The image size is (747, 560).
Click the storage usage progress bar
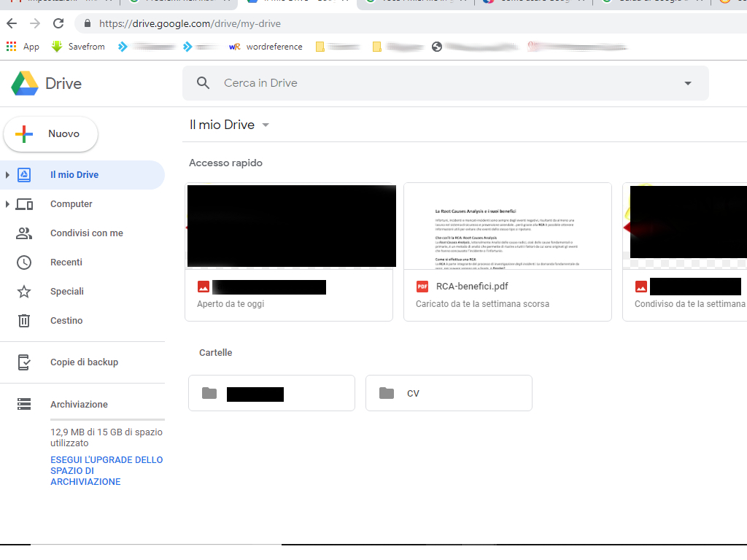[108, 419]
